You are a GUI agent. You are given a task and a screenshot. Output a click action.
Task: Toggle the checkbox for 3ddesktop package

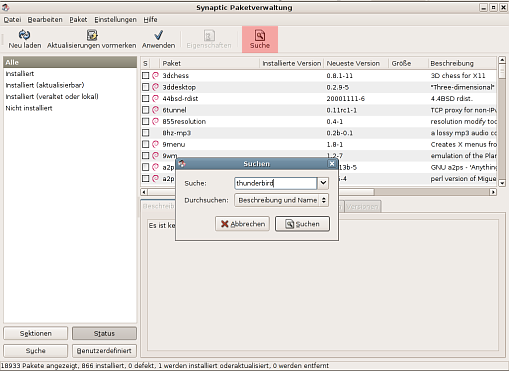[x=145, y=87]
